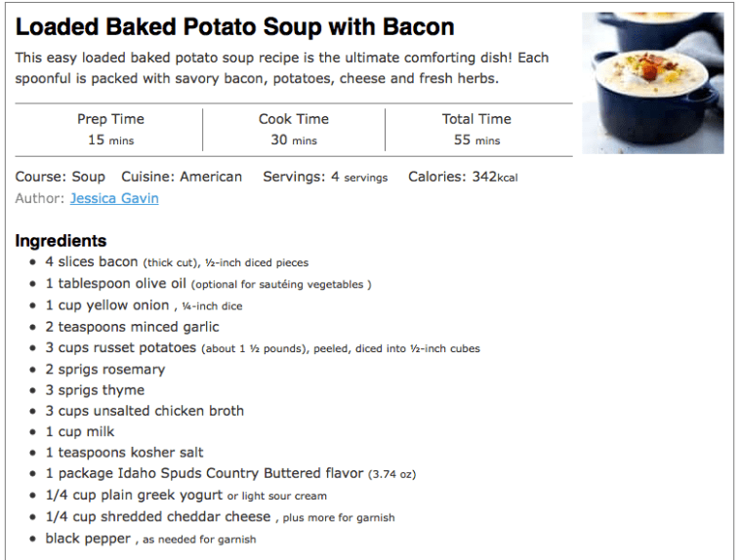Click the Course: Soup label
This screenshot has height=560, width=741.
coord(61,177)
